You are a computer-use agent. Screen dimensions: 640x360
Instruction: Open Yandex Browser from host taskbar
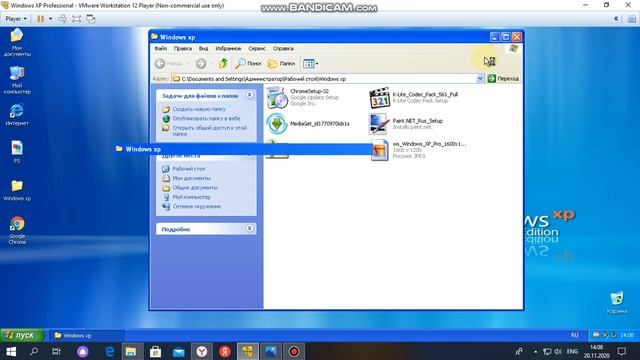(202, 351)
